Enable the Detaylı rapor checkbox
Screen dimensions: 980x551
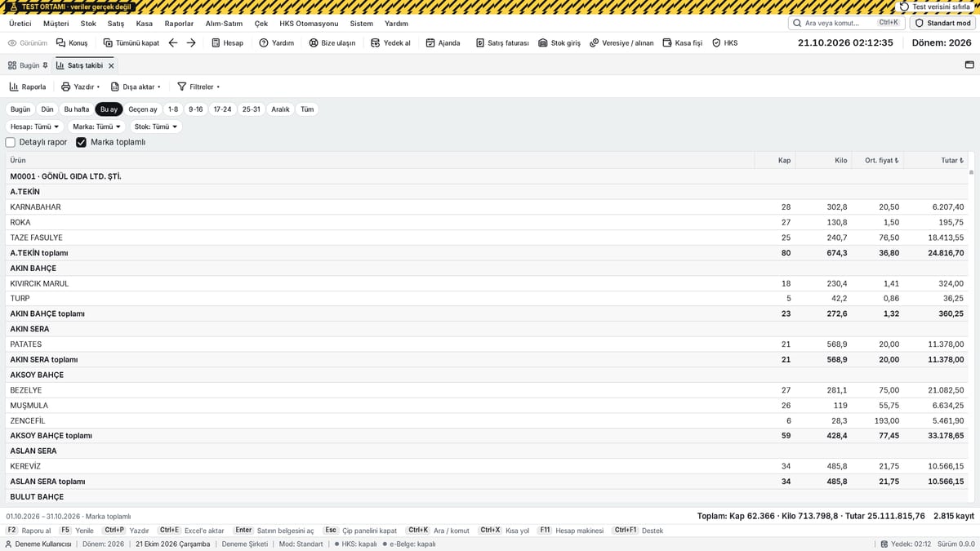11,142
